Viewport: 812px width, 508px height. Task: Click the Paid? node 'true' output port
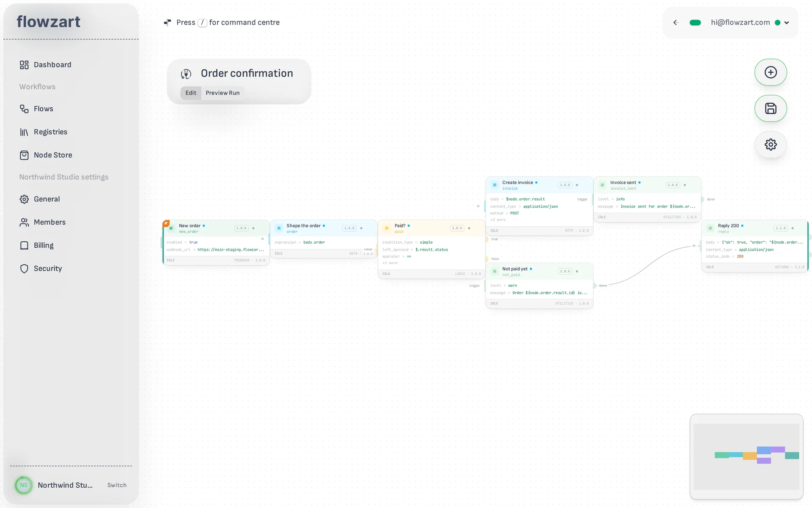pos(487,240)
